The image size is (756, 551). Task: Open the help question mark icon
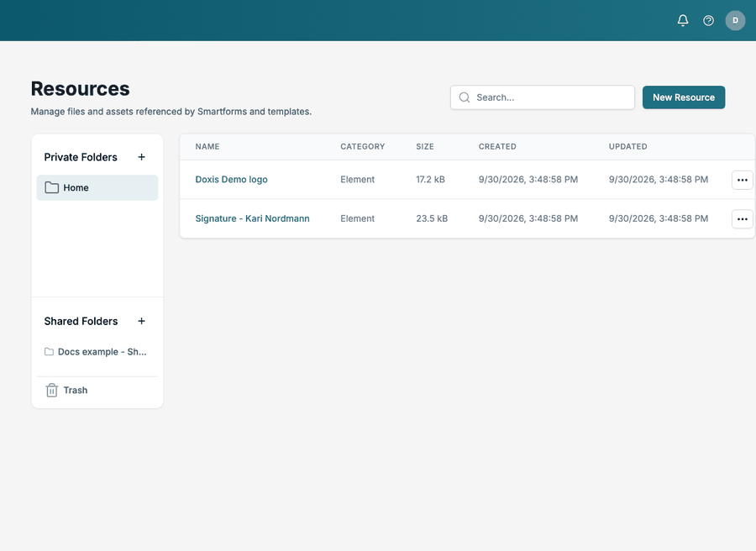click(x=708, y=20)
